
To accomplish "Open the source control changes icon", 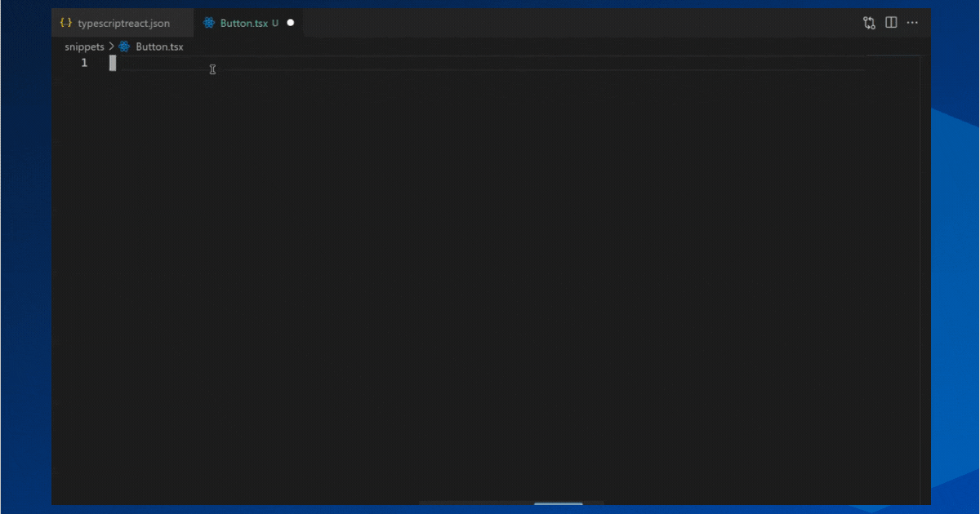I will coord(869,23).
